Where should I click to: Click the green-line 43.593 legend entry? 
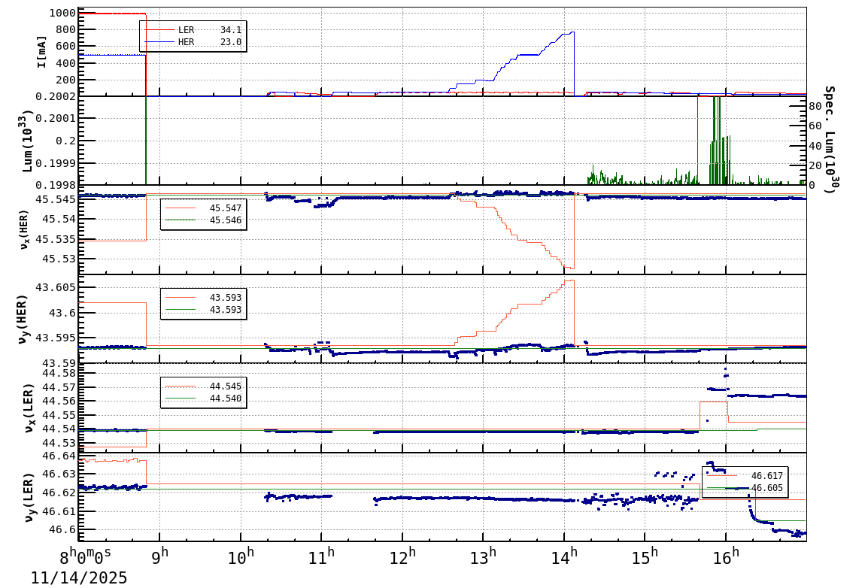click(x=202, y=310)
